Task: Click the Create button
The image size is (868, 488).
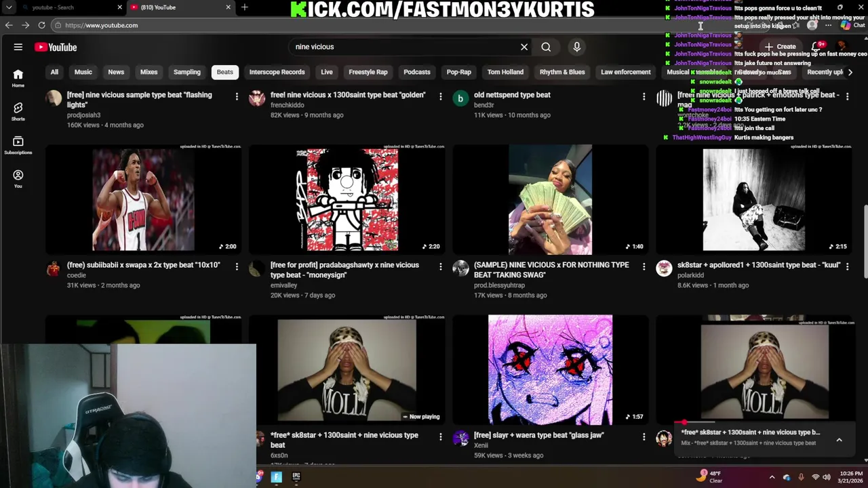Action: [x=780, y=47]
